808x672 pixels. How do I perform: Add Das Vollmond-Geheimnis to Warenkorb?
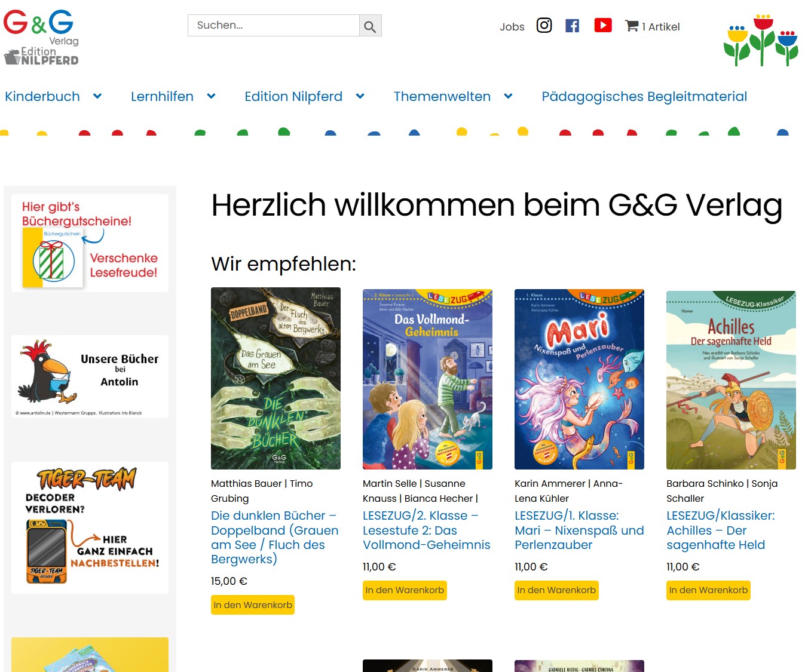[405, 590]
